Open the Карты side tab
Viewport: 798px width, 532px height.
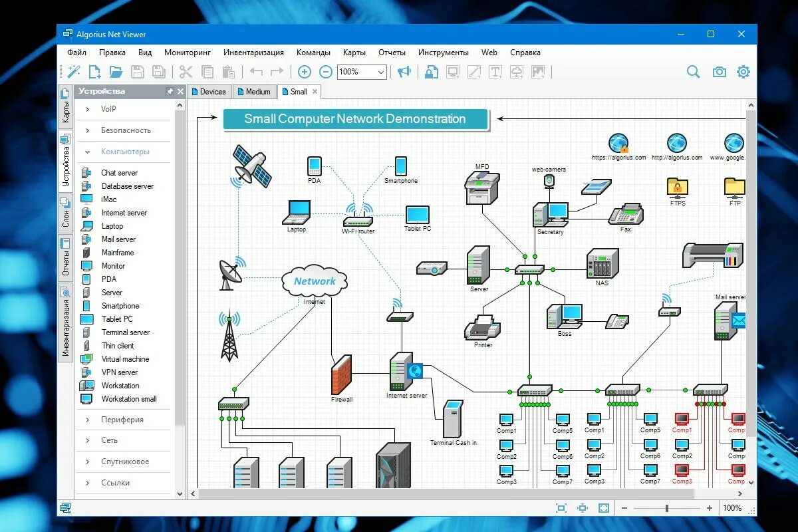tap(65, 107)
